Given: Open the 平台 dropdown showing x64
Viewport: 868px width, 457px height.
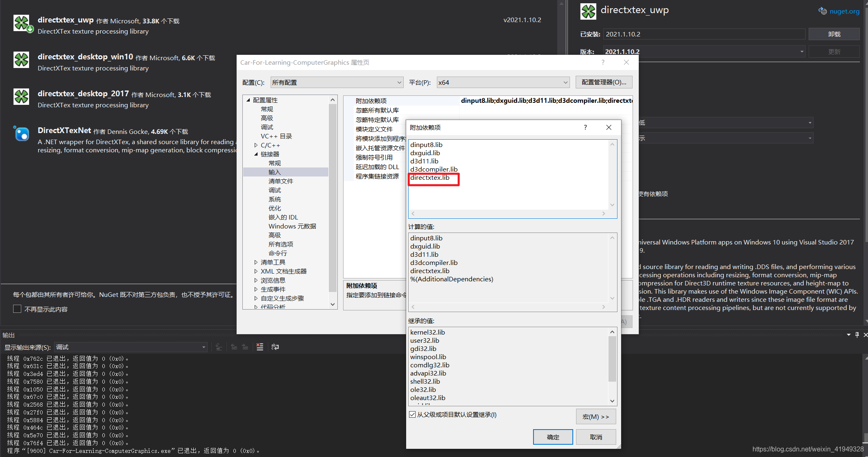Looking at the screenshot, I should [502, 82].
